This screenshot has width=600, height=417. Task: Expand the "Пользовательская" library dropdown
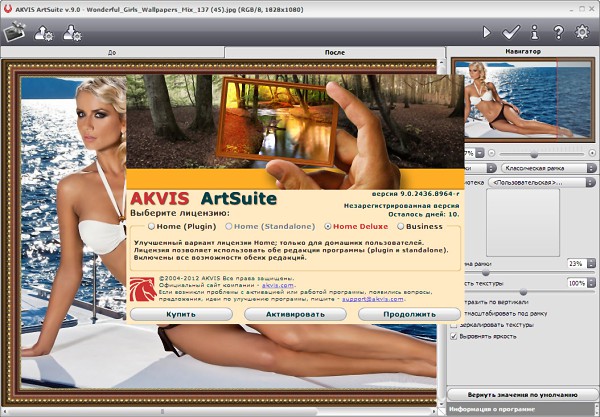[x=540, y=182]
